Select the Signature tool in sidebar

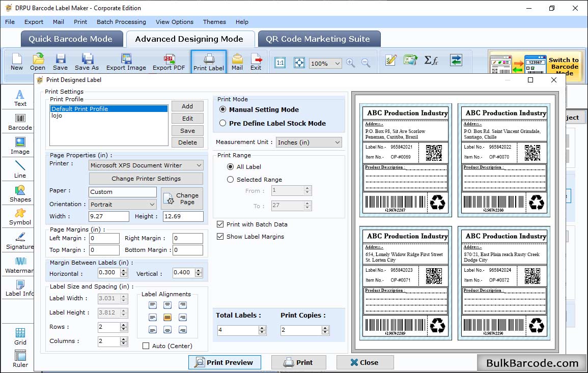point(20,241)
